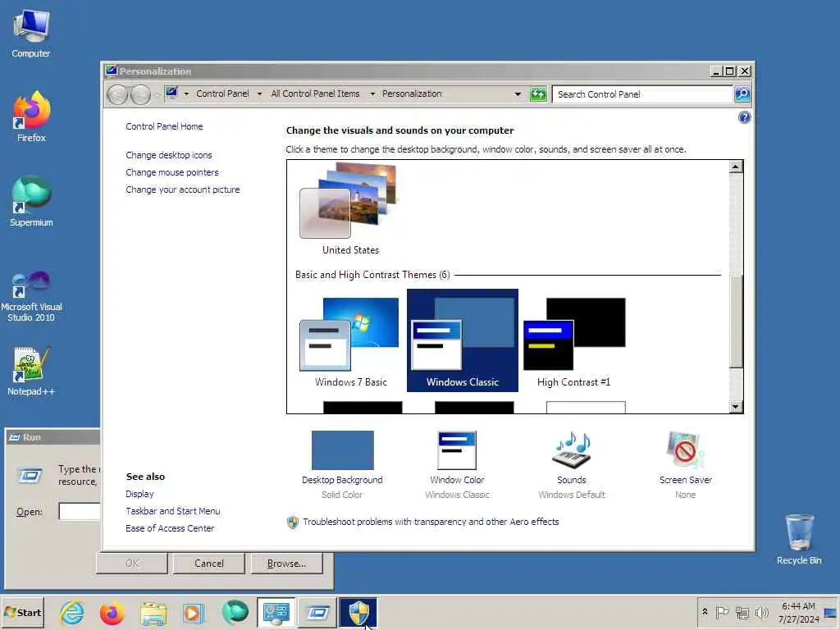Click the forward navigation arrow

click(x=140, y=95)
